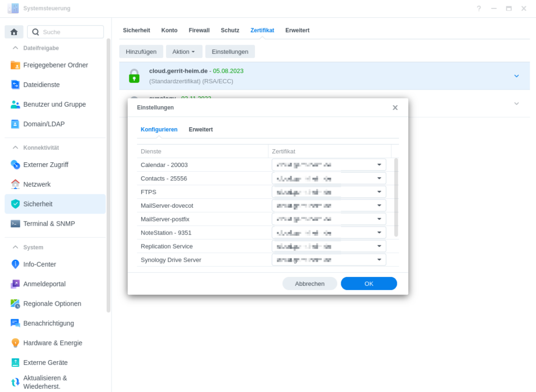Click the Hinzufügen button
The image size is (536, 392).
click(x=141, y=52)
